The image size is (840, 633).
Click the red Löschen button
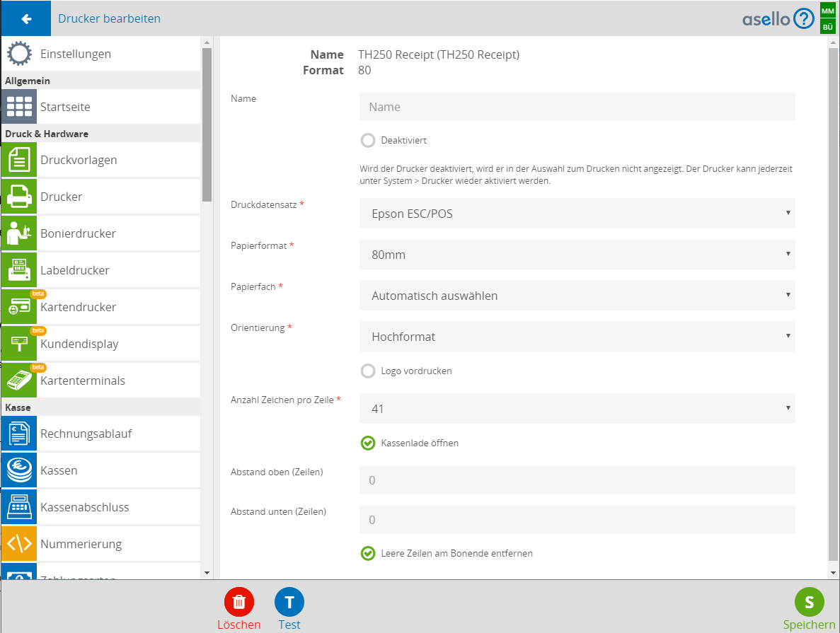pos(239,602)
